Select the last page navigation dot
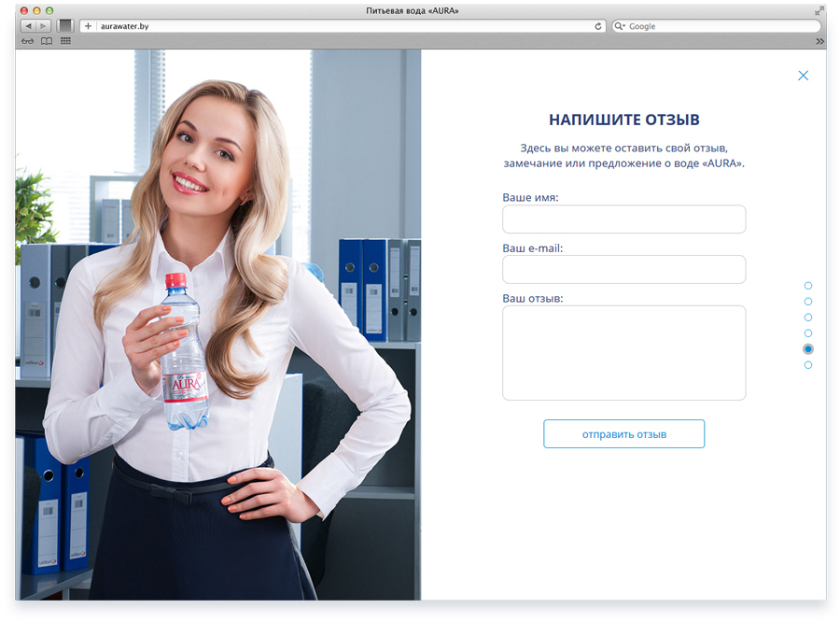This screenshot has width=840, height=622. (808, 365)
